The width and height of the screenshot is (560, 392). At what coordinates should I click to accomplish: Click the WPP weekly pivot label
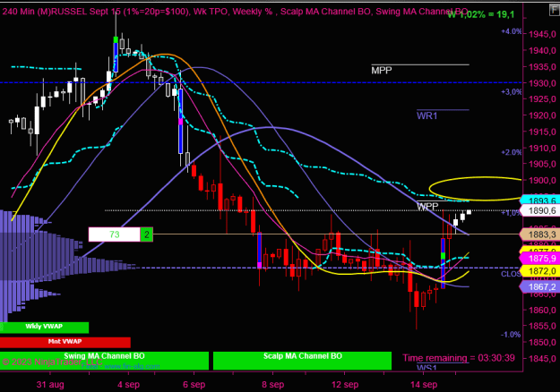pyautogui.click(x=427, y=206)
